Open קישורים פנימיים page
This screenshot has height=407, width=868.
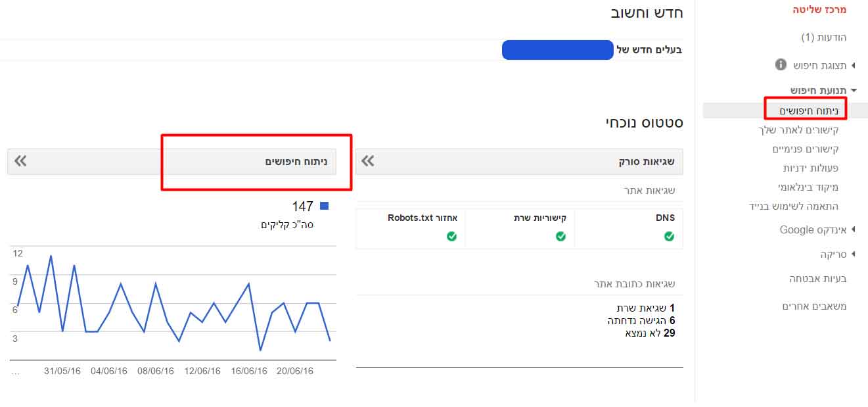coord(806,149)
